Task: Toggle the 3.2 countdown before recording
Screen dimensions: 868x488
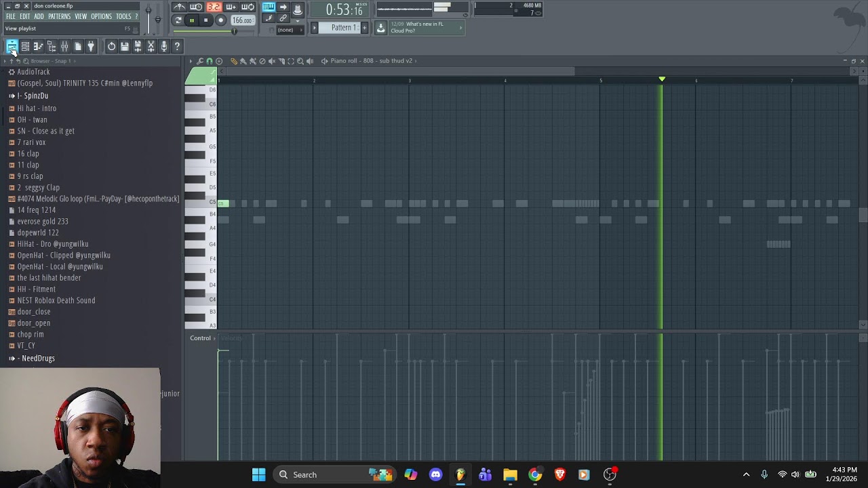Action: [214, 7]
